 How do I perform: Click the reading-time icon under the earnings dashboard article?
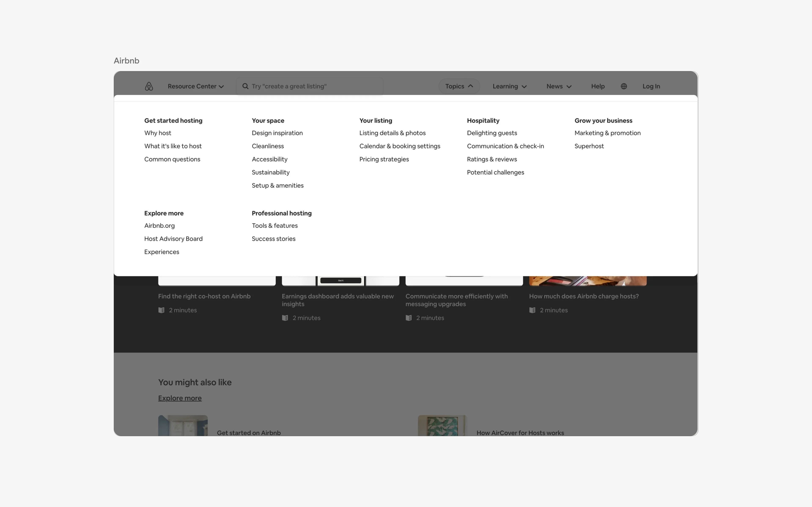[x=285, y=318]
